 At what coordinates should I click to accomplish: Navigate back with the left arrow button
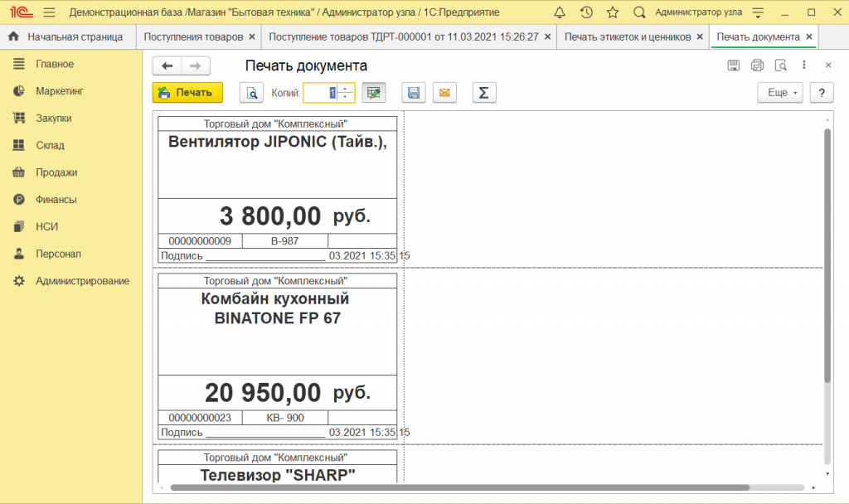point(167,66)
